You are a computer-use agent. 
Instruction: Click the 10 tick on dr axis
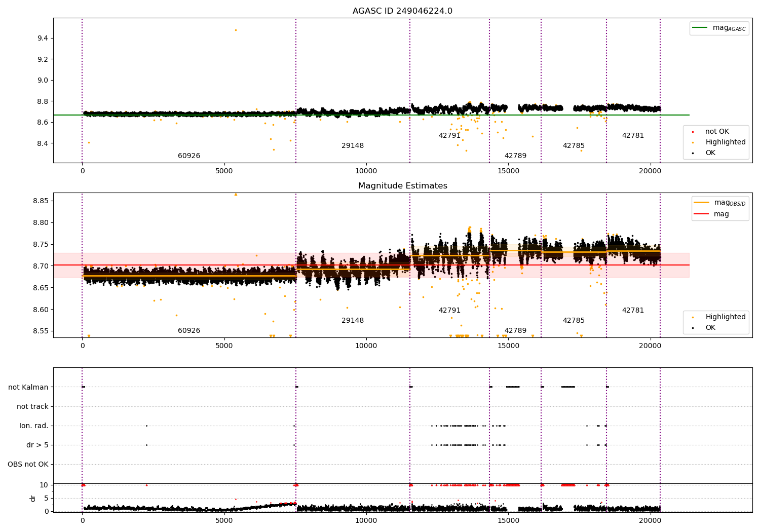(x=44, y=485)
